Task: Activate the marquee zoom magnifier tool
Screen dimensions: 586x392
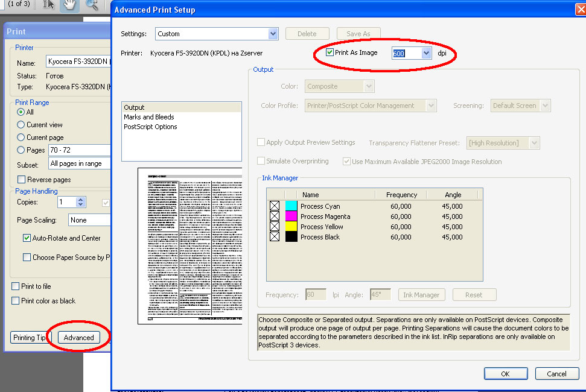Action: point(92,5)
